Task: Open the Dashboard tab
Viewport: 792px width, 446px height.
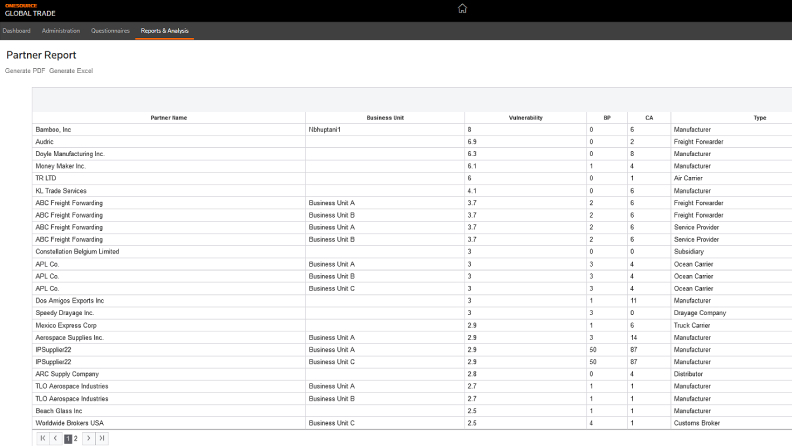Action: [17, 31]
